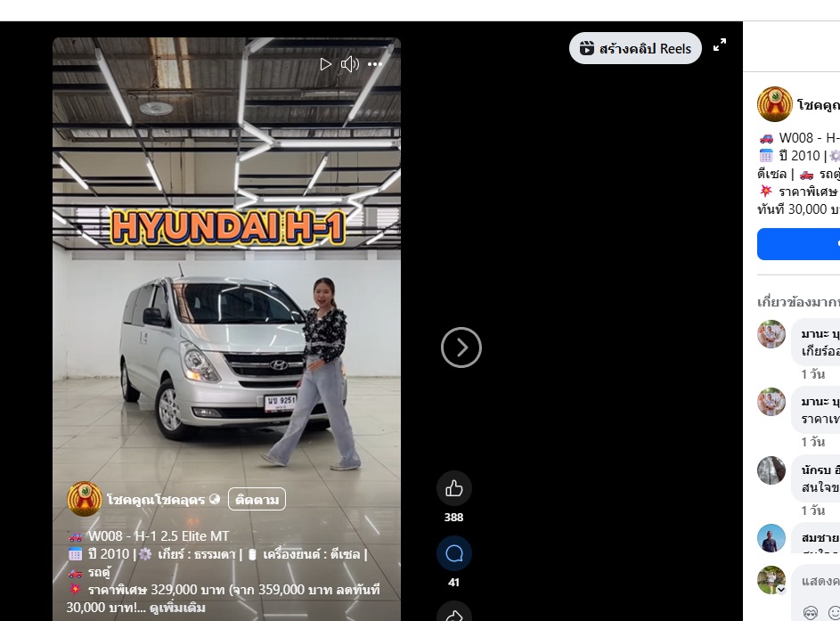Follow the page via ติดตาม button
This screenshot has height=621, width=840.
257,499
